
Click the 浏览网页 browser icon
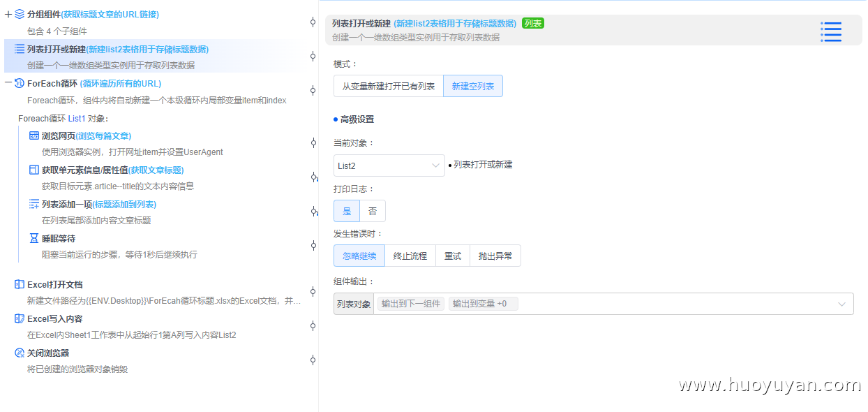tap(34, 135)
